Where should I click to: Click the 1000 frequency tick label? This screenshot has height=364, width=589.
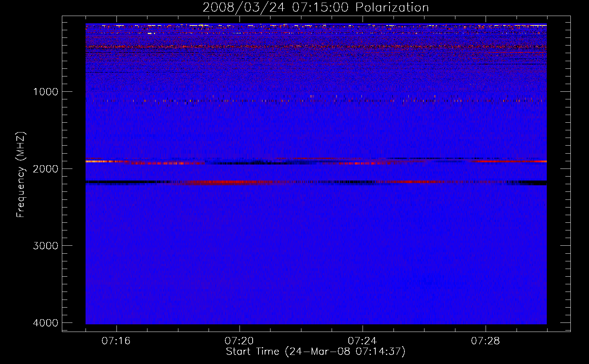tap(46, 92)
